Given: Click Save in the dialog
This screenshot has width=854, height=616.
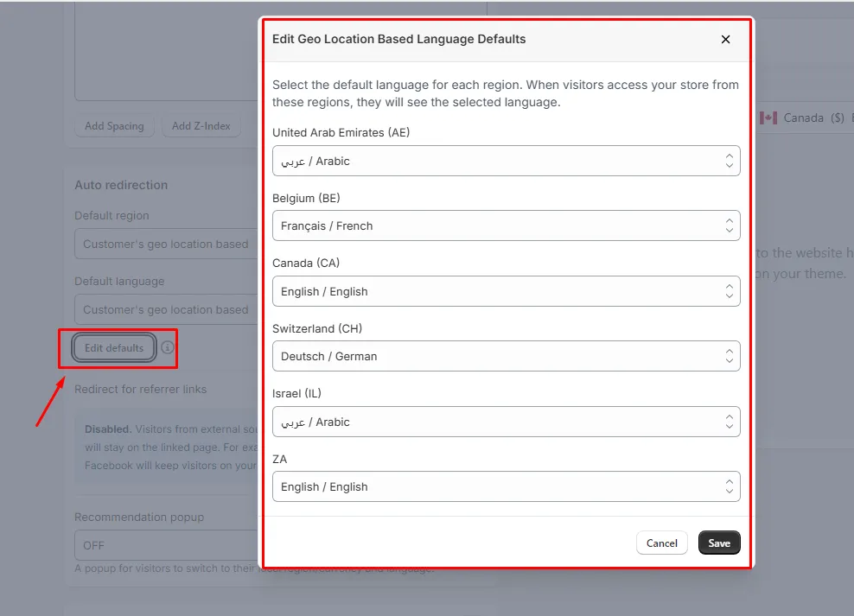Looking at the screenshot, I should pyautogui.click(x=719, y=543).
